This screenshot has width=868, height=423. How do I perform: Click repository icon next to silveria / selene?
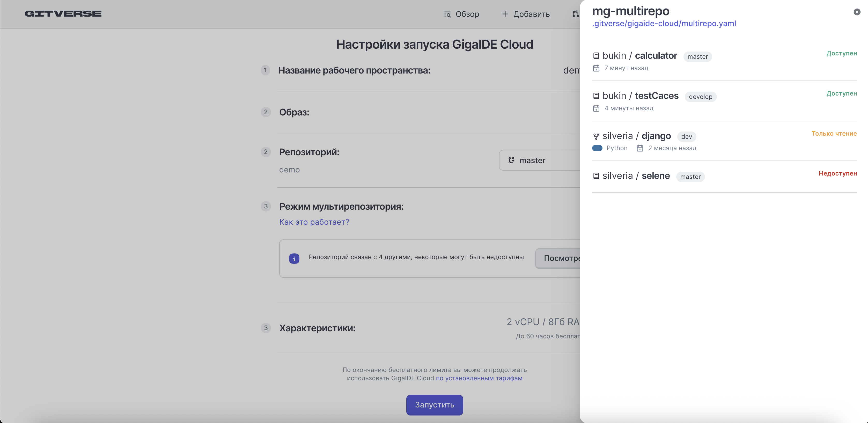click(596, 176)
